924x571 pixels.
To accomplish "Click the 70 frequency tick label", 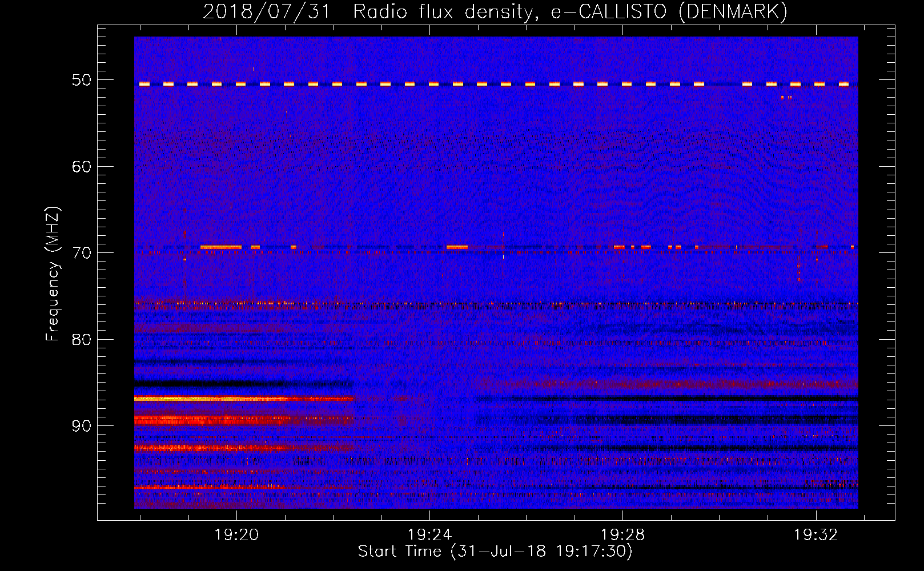I will (82, 253).
